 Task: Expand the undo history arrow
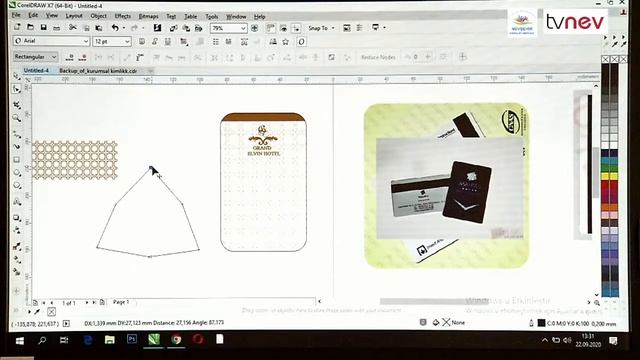124,28
